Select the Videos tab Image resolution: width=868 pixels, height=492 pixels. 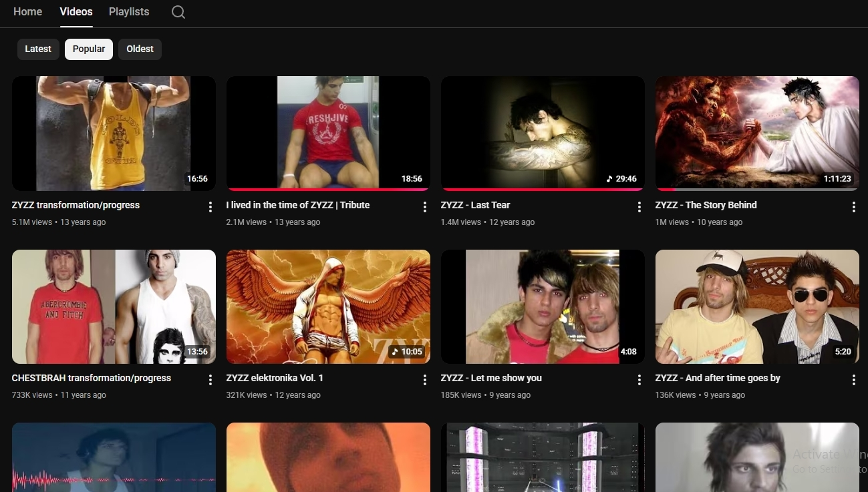[x=76, y=12]
